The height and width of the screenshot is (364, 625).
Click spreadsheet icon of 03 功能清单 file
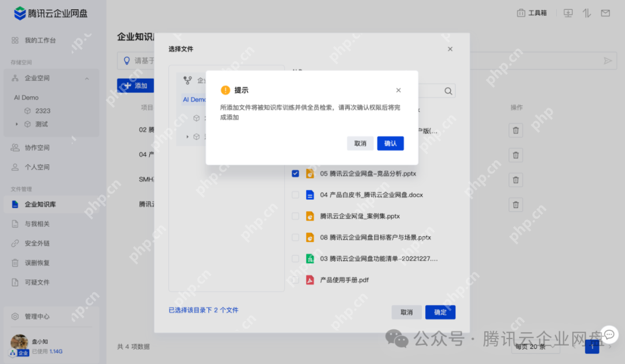click(x=310, y=259)
